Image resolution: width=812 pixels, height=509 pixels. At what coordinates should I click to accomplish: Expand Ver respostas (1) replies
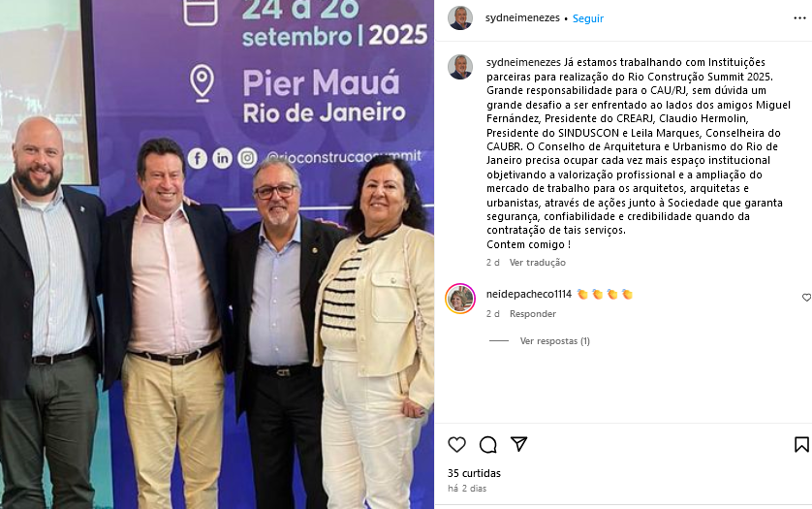(554, 341)
